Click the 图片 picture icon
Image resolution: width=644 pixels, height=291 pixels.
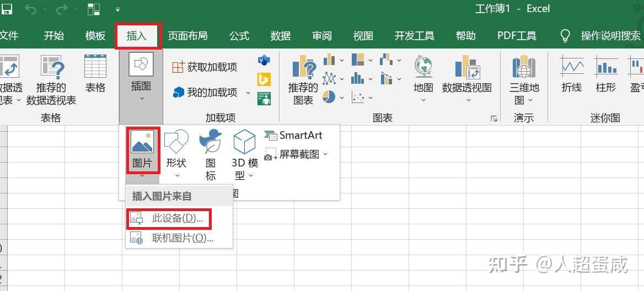142,142
